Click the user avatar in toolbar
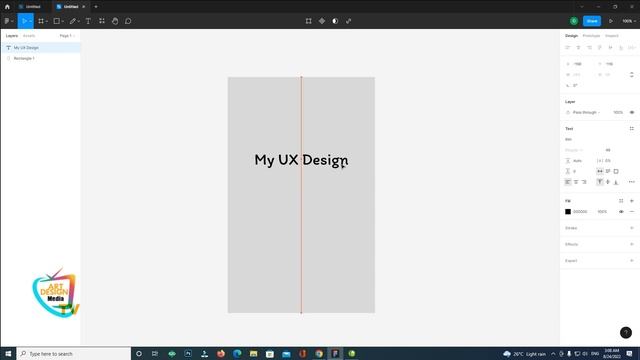 (574, 21)
